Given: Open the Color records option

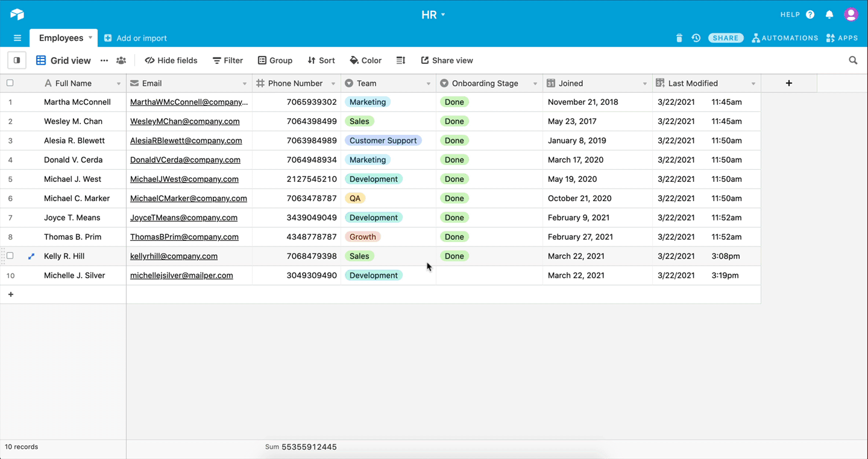Looking at the screenshot, I should 366,60.
